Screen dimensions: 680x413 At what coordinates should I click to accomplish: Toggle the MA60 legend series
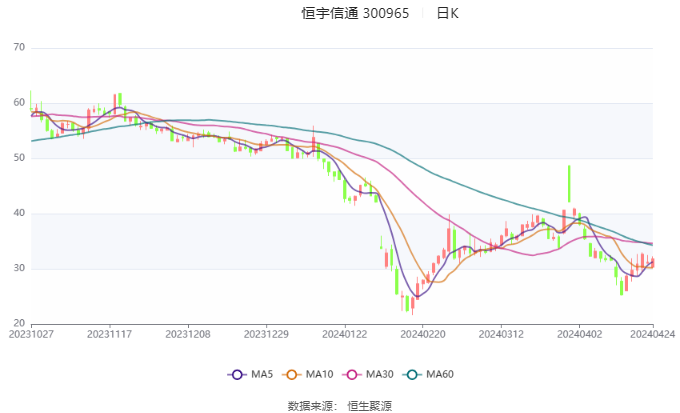point(428,374)
